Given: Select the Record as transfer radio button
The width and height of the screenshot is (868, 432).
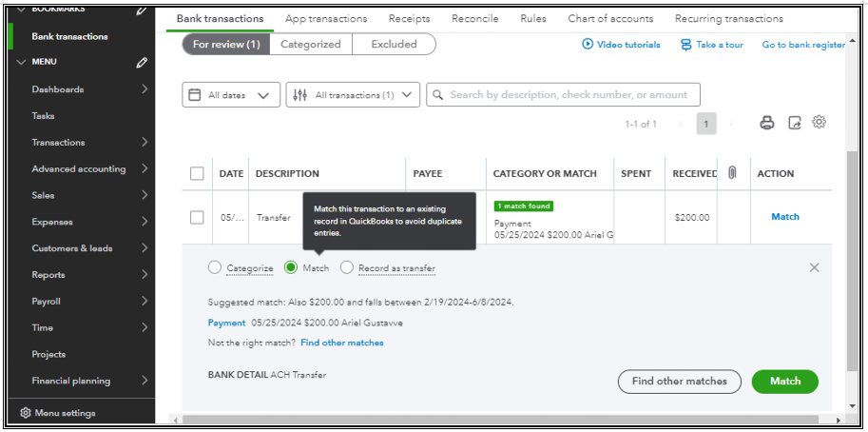Looking at the screenshot, I should (347, 268).
